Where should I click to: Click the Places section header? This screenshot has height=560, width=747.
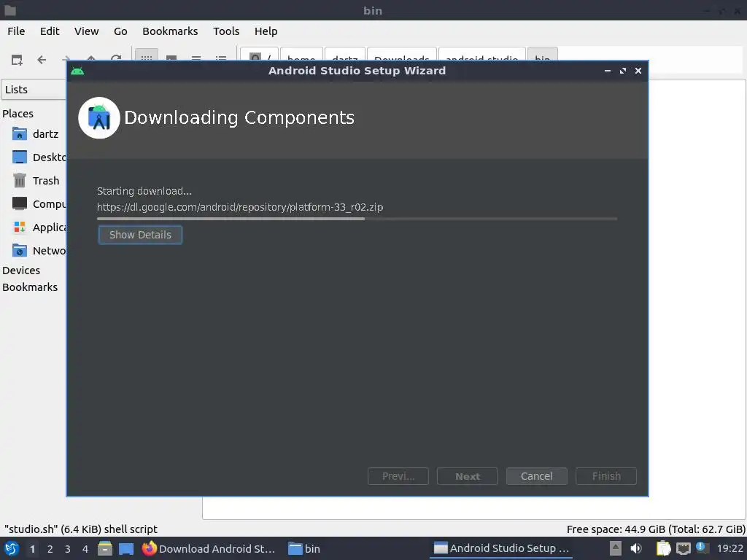tap(18, 114)
